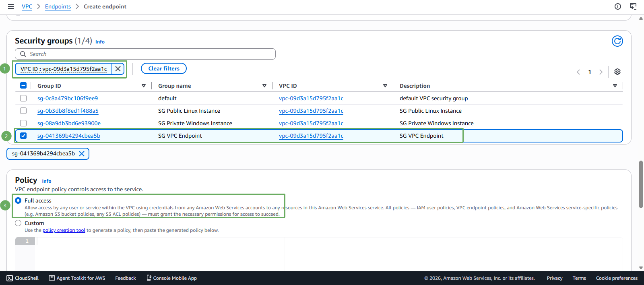
Task: Remove selected sg-041369b4294cbea5b chip
Action: click(x=82, y=153)
